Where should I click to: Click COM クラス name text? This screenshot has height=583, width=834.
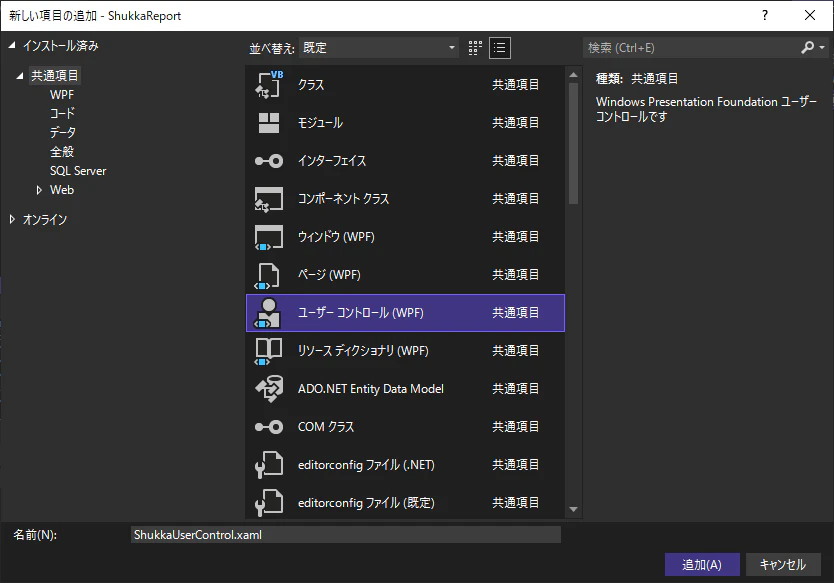tap(326, 427)
